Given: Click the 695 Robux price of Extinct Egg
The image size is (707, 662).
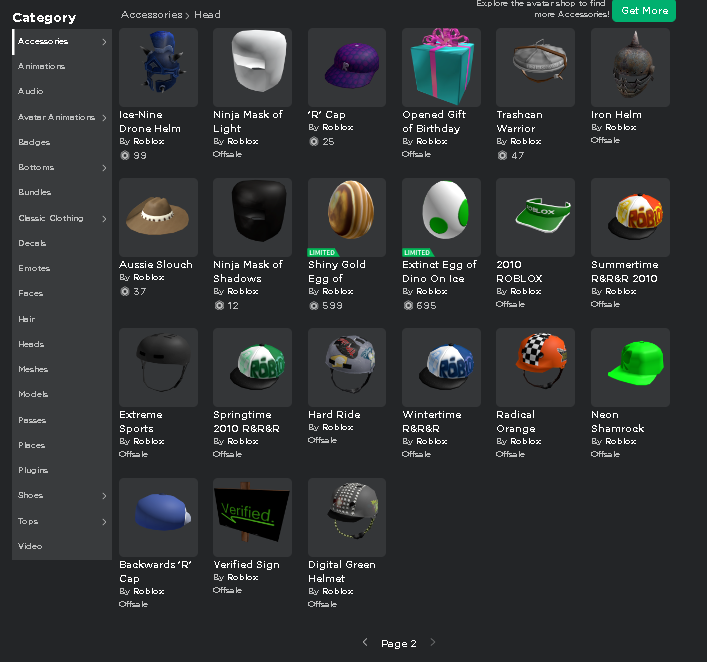Looking at the screenshot, I should [420, 306].
